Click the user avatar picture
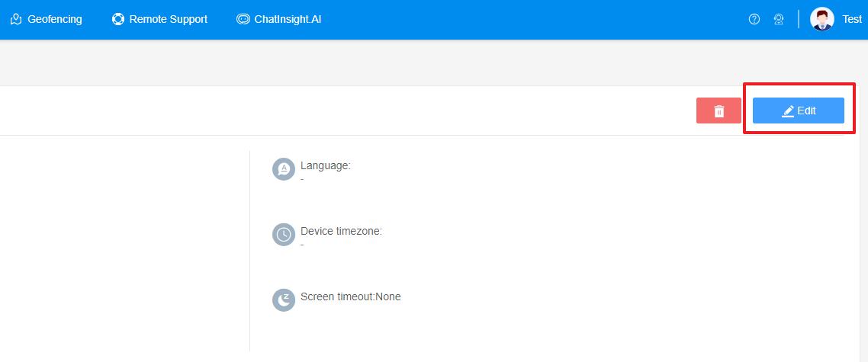Viewport: 868px width, 362px height. (822, 19)
